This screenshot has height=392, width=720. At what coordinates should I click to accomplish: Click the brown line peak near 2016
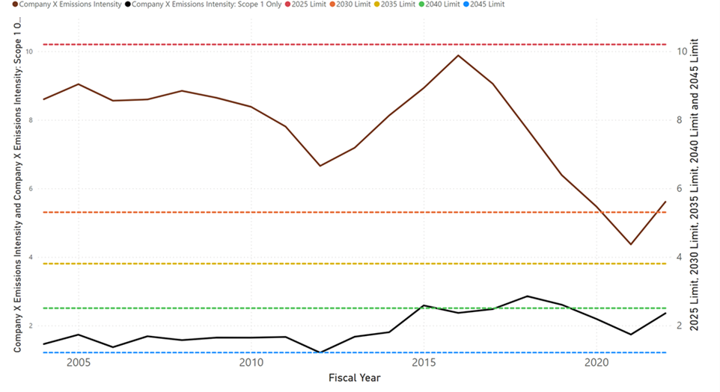[458, 56]
